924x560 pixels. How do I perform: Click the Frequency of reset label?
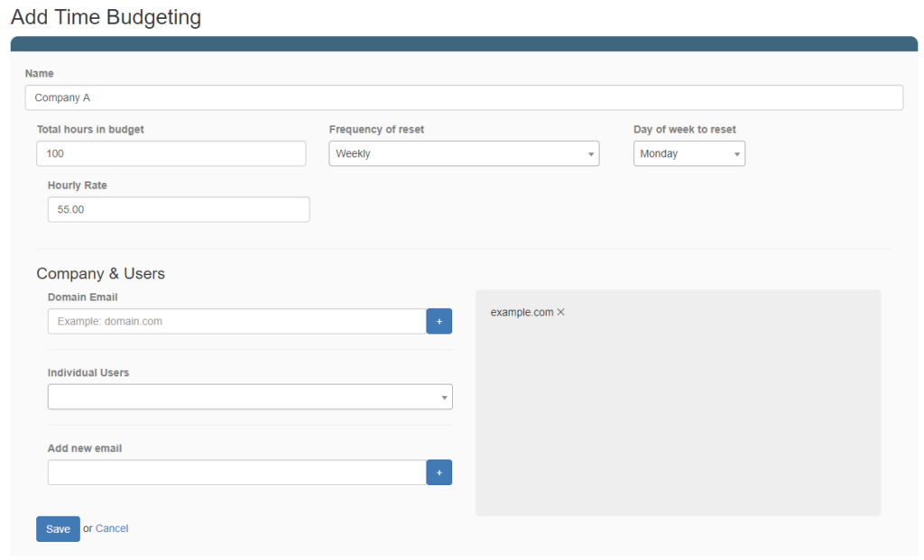pos(376,130)
